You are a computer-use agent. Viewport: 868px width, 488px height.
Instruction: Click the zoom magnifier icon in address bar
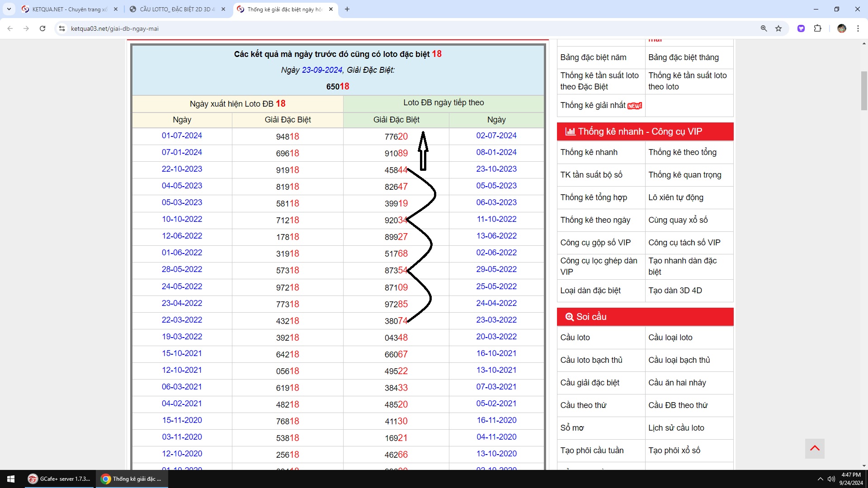[x=764, y=28]
